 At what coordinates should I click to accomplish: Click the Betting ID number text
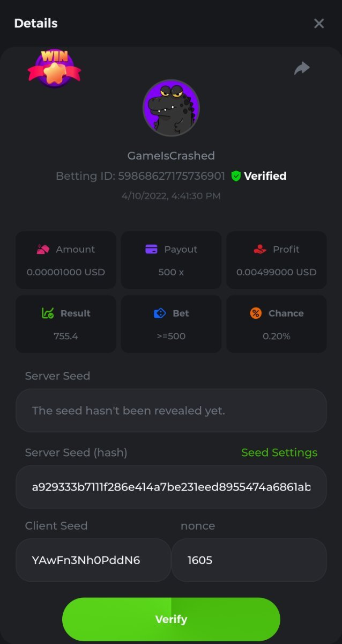click(x=171, y=176)
